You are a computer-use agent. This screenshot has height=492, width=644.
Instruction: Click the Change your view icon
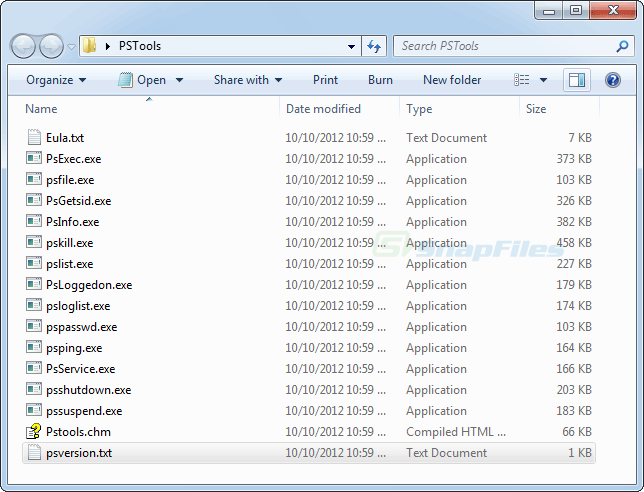(522, 80)
